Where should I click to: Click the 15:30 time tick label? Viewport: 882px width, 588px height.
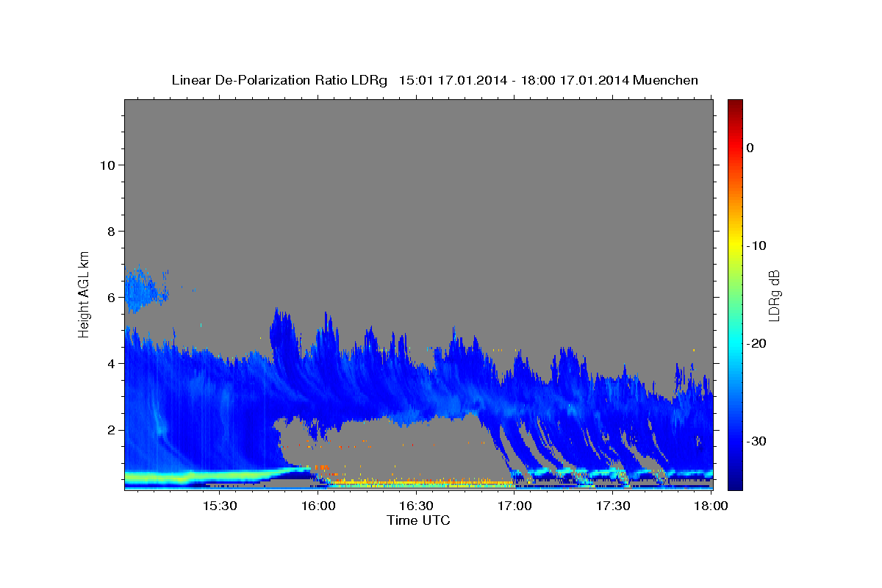pos(220,506)
